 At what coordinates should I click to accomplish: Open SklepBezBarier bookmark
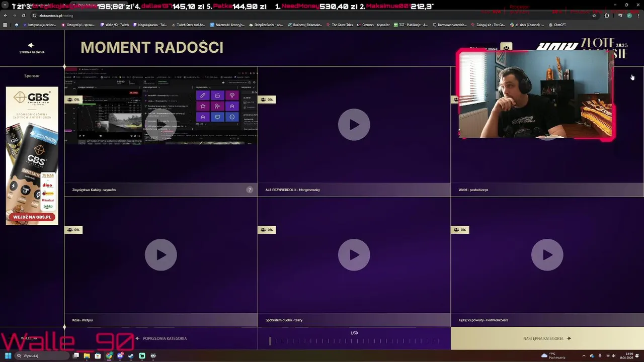coord(266,25)
